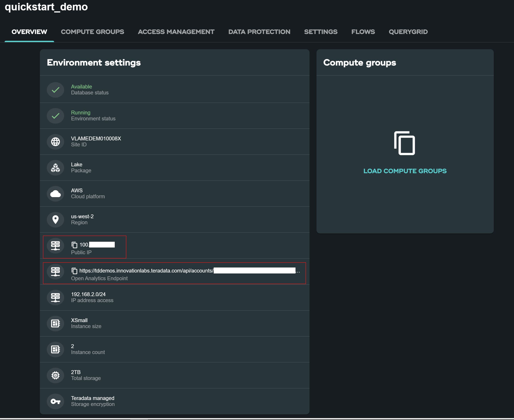This screenshot has width=514, height=420.
Task: Click the compute groups copy-style icon
Action: tap(404, 143)
